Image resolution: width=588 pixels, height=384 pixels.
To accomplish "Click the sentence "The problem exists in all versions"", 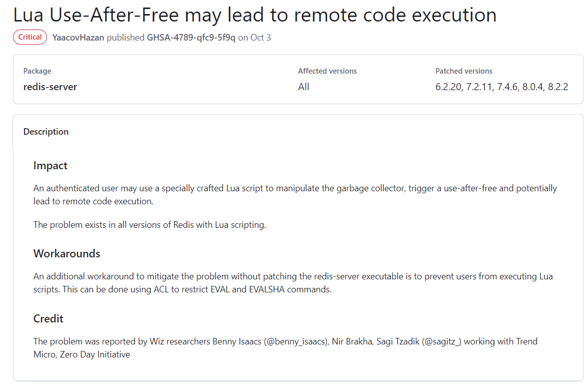I will click(x=150, y=225).
